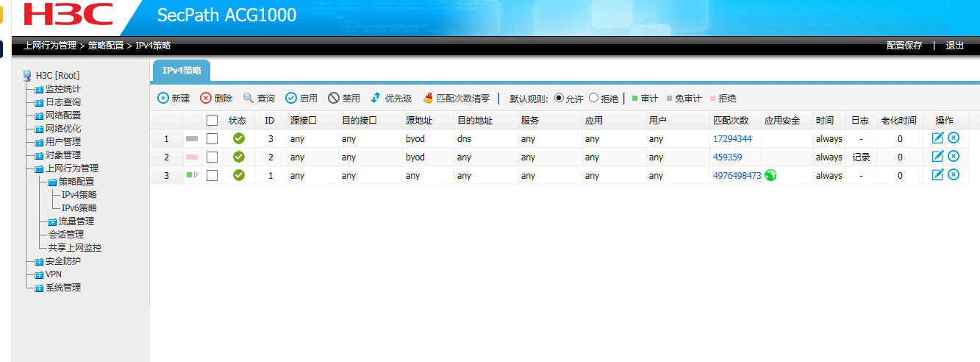Screen dimensions: 980x362
Task: Click the 新建 (New) policy icon
Action: point(163,98)
